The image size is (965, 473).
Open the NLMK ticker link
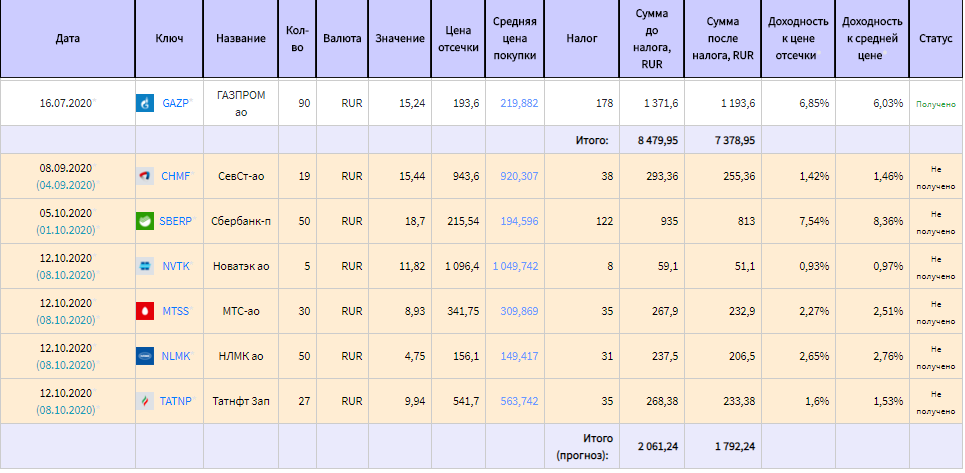point(175,356)
